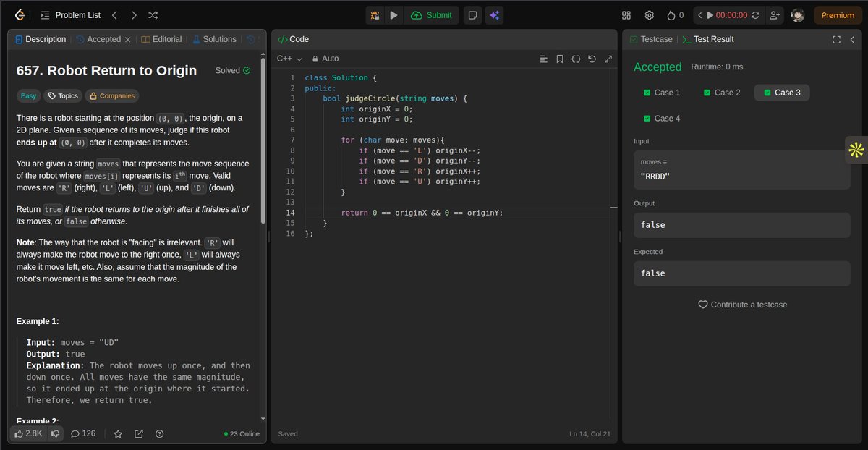Show problem Topics

(62, 95)
